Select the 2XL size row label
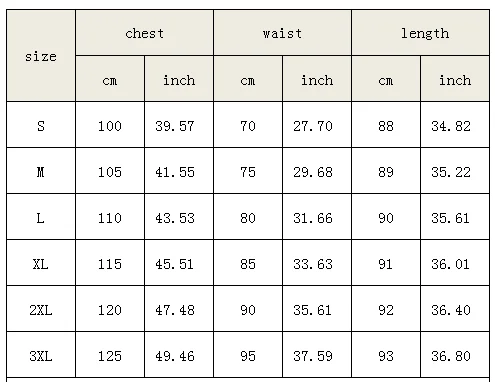This screenshot has width=495, height=382. 41,309
